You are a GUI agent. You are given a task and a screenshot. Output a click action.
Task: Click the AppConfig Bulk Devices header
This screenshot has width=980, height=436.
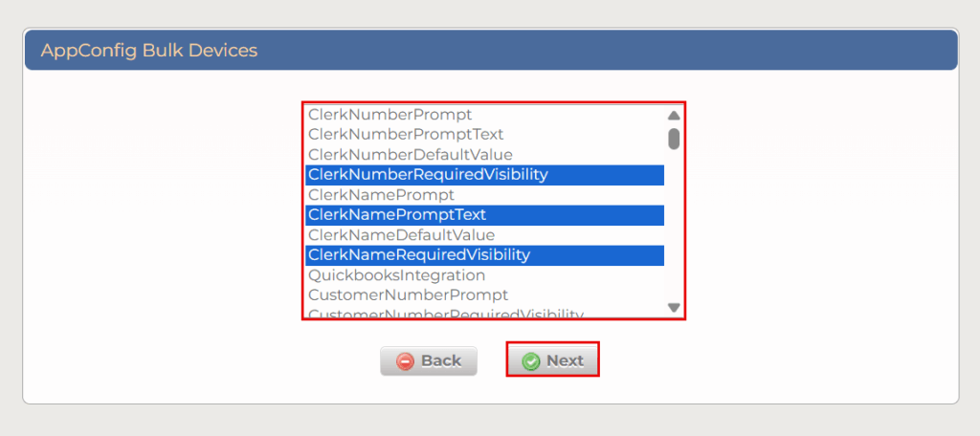[x=149, y=51]
